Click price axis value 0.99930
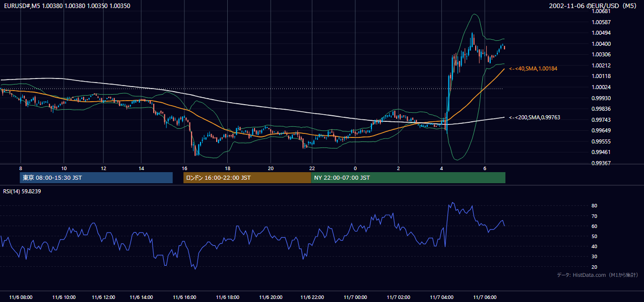This screenshot has height=302, width=644. (601, 98)
